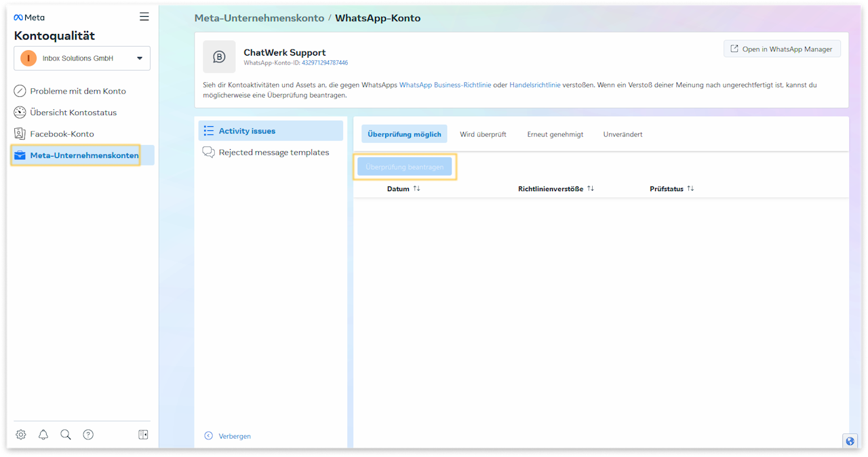The image size is (868, 457).
Task: Select Activity issues section
Action: pyautogui.click(x=271, y=131)
